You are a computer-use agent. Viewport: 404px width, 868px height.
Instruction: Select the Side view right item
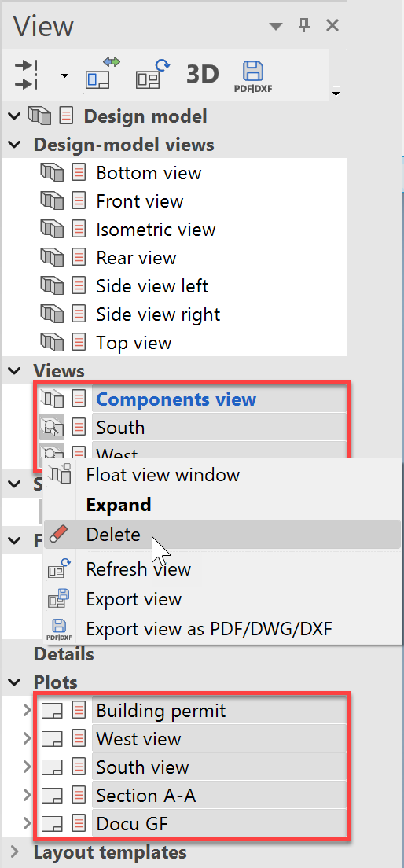(158, 314)
